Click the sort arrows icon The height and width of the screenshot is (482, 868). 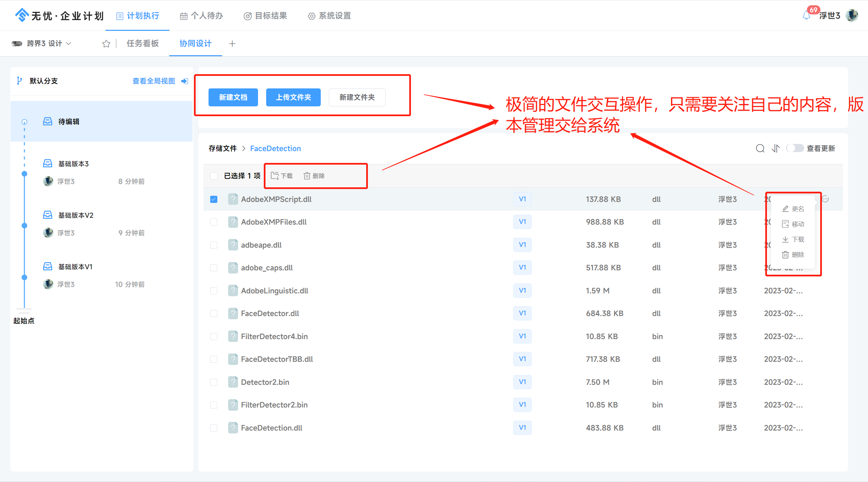[776, 148]
